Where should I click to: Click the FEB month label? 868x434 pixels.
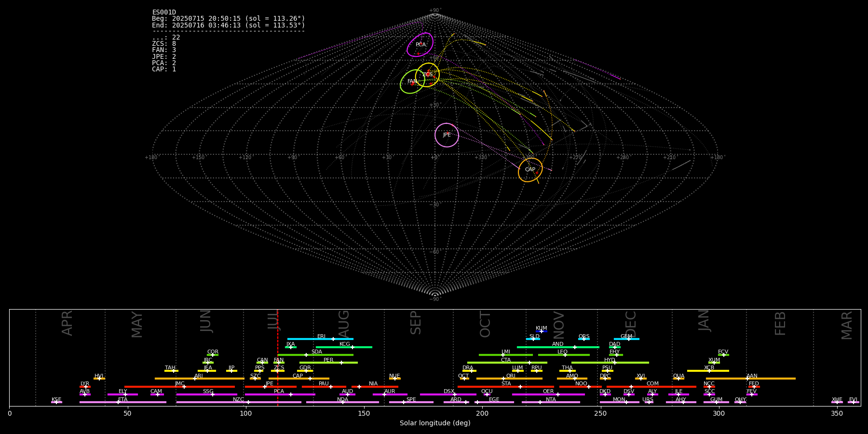point(780,324)
